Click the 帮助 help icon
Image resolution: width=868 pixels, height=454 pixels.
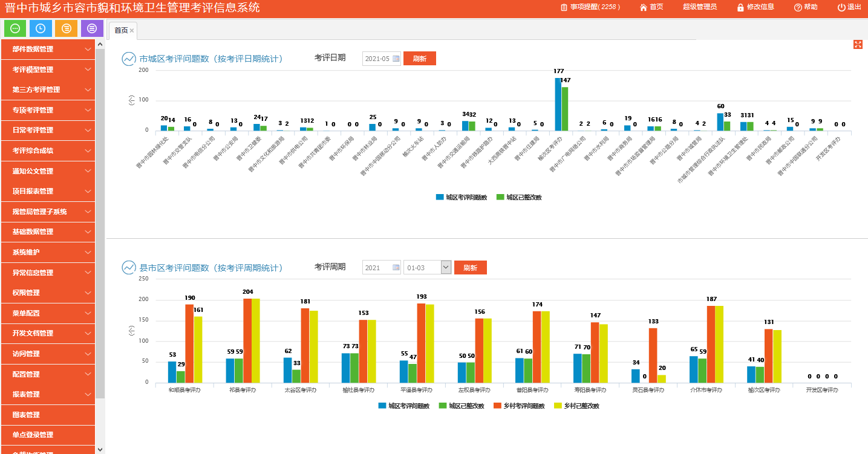tap(798, 7)
